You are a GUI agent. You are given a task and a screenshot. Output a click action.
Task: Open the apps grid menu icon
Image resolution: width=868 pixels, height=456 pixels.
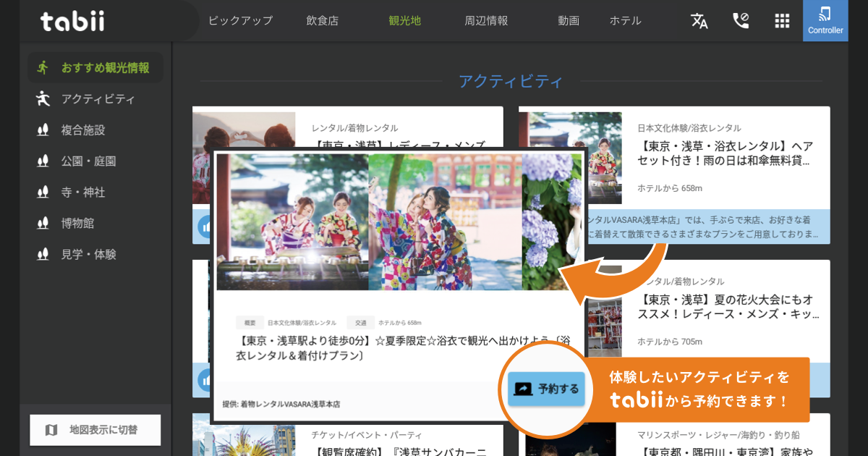782,21
